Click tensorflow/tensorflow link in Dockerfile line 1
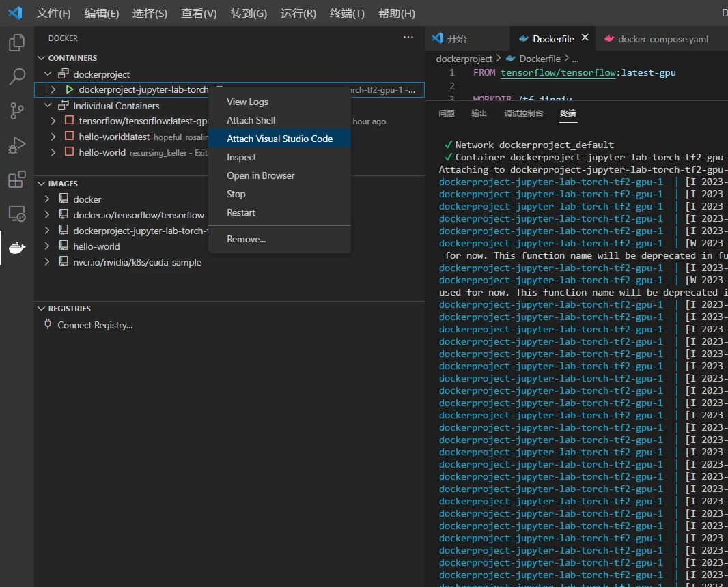The height and width of the screenshot is (587, 728). pos(558,72)
